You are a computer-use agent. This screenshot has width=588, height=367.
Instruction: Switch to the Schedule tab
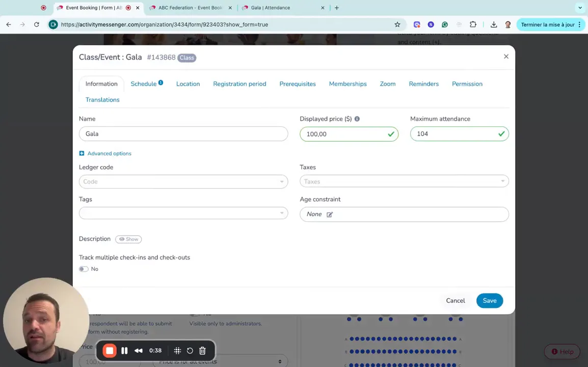(x=144, y=84)
